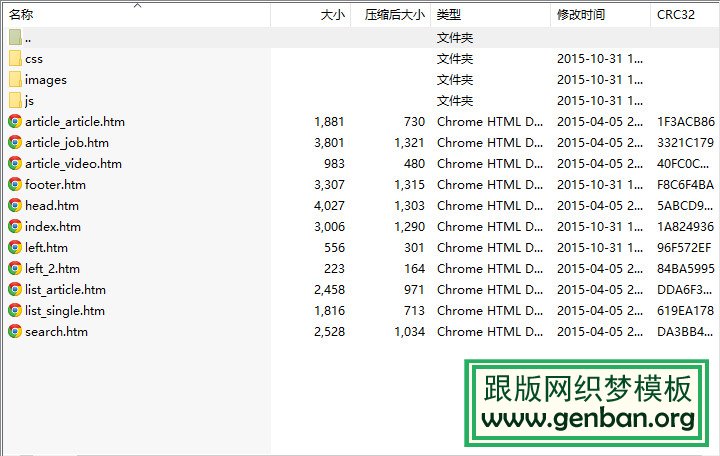Click CRC32 value 1F3ACB86
The height and width of the screenshot is (456, 720).
[686, 122]
